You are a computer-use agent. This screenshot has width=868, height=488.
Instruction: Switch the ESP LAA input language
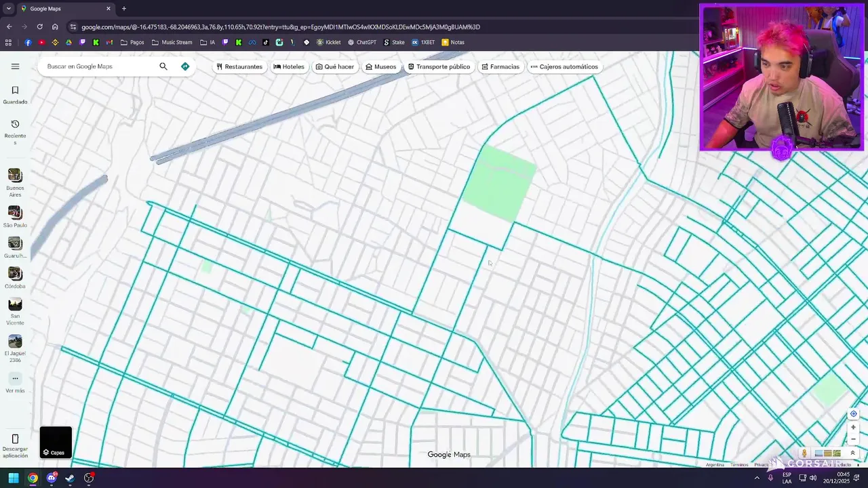pyautogui.click(x=787, y=478)
